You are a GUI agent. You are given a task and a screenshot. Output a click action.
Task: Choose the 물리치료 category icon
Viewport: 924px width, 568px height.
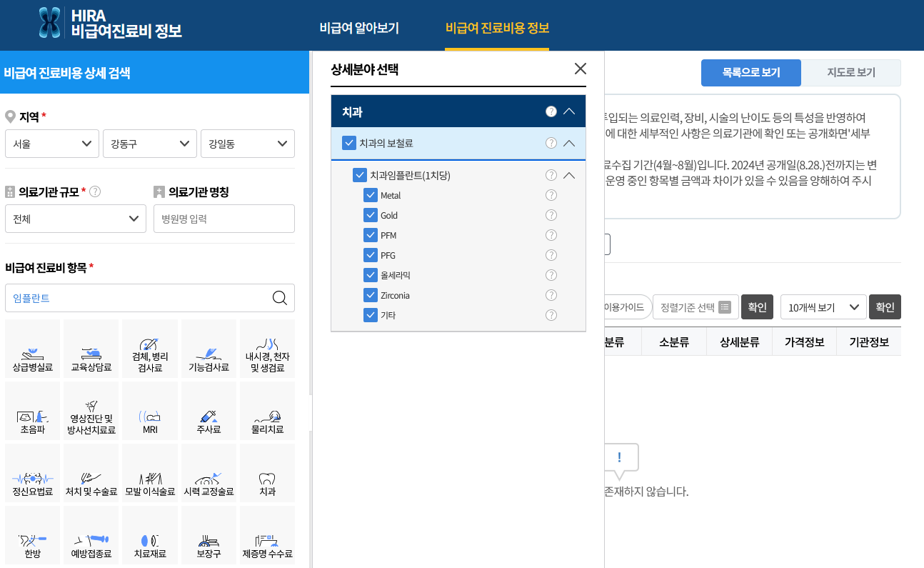click(x=267, y=411)
